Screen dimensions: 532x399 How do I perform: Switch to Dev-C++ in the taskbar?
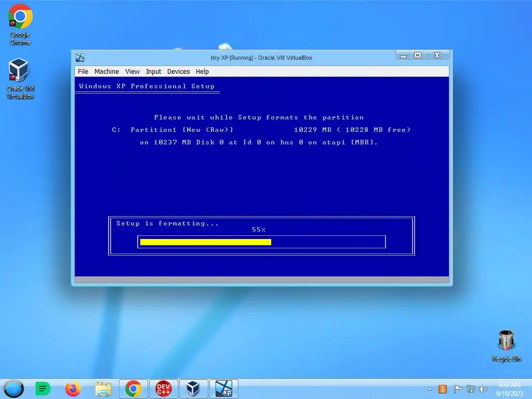click(x=164, y=389)
